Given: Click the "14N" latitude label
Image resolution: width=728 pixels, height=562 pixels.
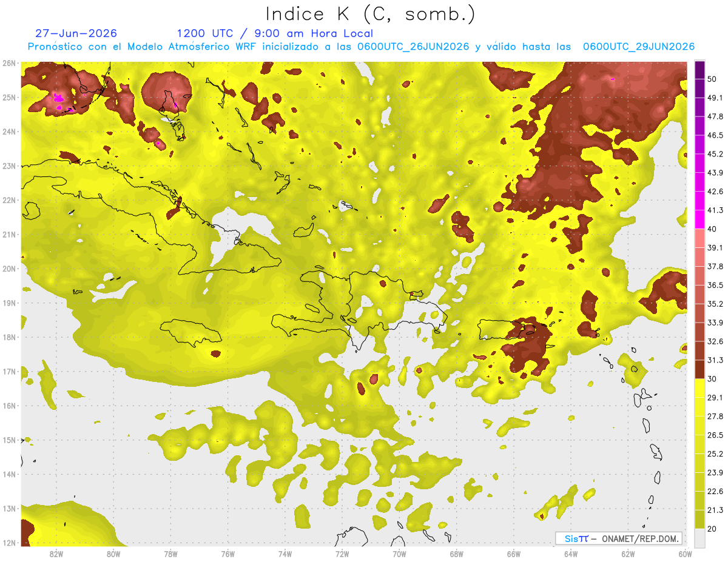Looking at the screenshot, I should pos(8,474).
